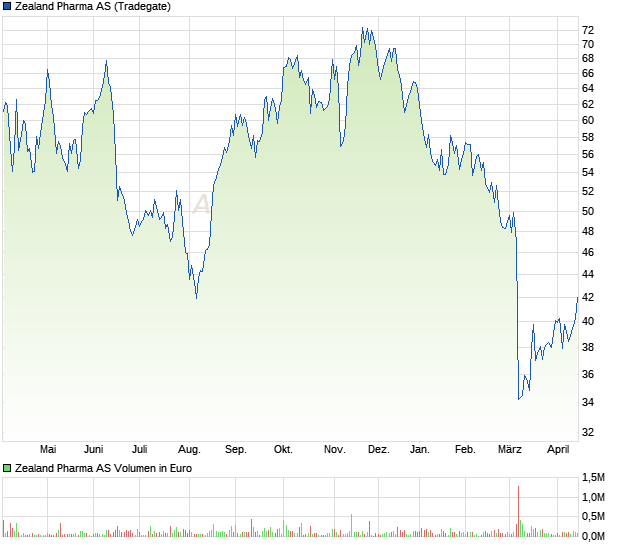Click the 'Feb.' month label
The height and width of the screenshot is (546, 620).
[x=465, y=449]
